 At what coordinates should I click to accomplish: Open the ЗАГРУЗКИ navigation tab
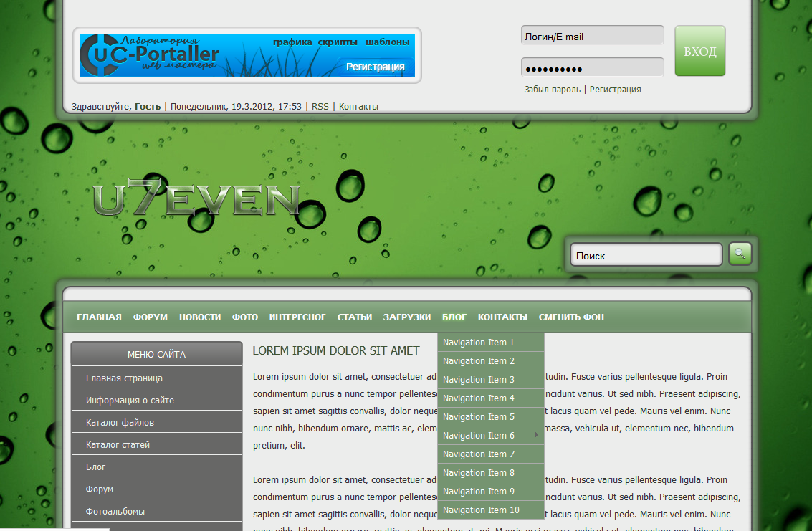tap(406, 317)
